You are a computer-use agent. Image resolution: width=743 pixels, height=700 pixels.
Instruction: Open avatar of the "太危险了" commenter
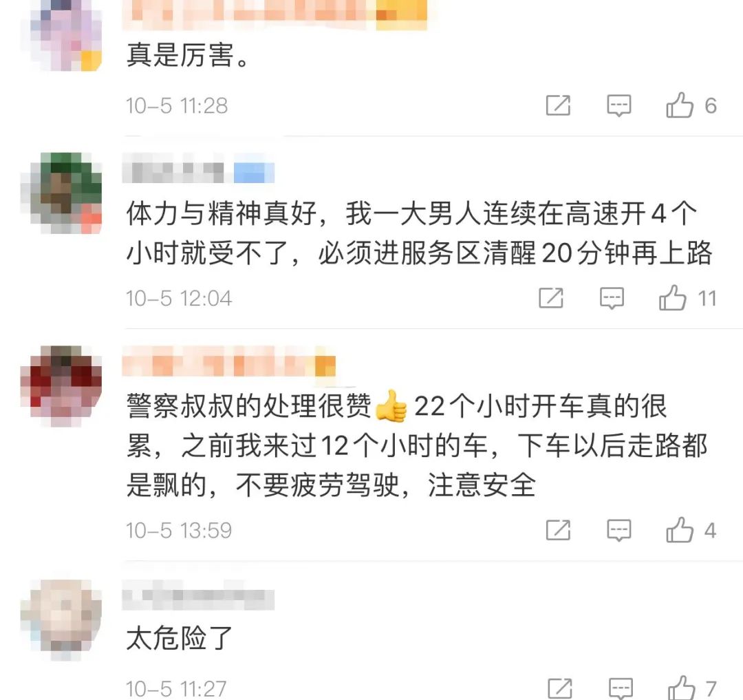coord(61,620)
